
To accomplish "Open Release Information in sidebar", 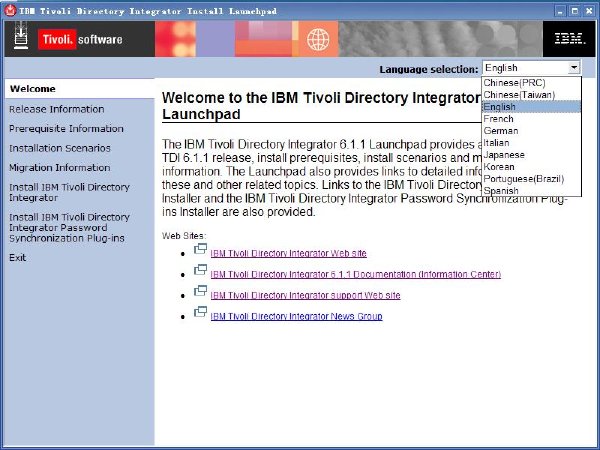I will [x=57, y=109].
